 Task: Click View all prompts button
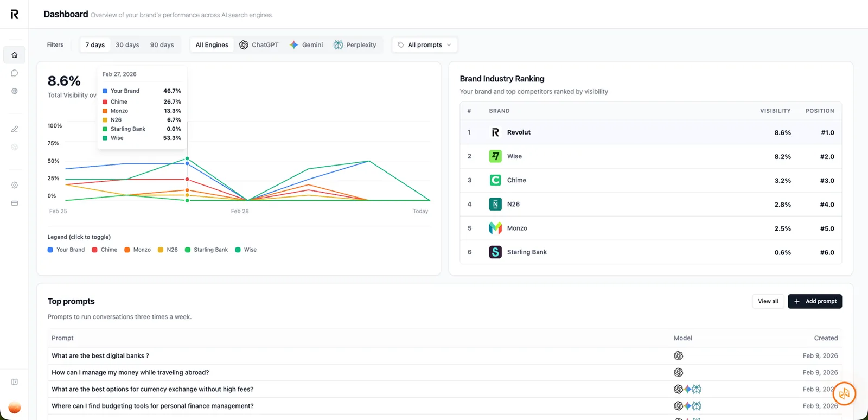click(768, 301)
